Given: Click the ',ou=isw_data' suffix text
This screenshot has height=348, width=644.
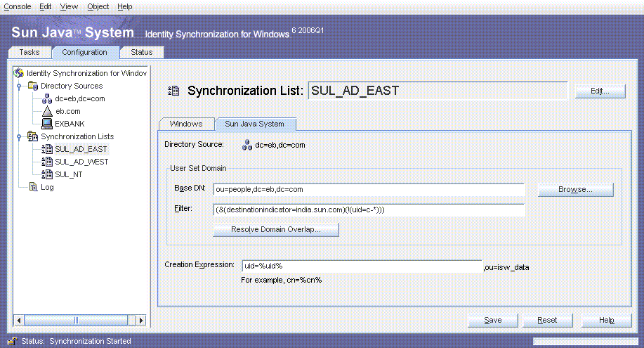Looking at the screenshot, I should pyautogui.click(x=506, y=267).
